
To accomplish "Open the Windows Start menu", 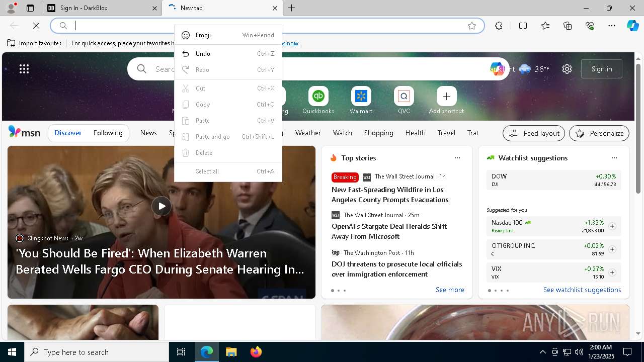I will click(12, 352).
